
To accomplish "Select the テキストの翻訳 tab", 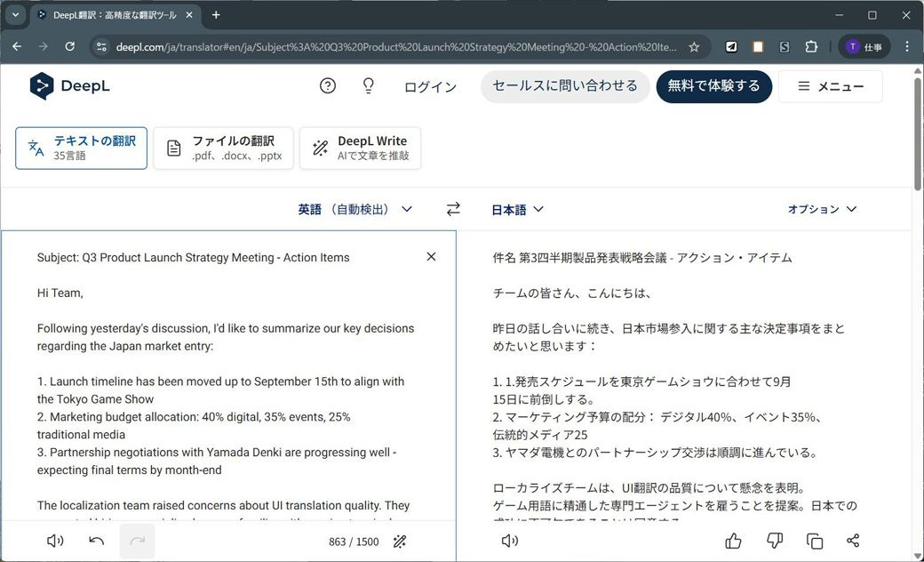I will [82, 148].
